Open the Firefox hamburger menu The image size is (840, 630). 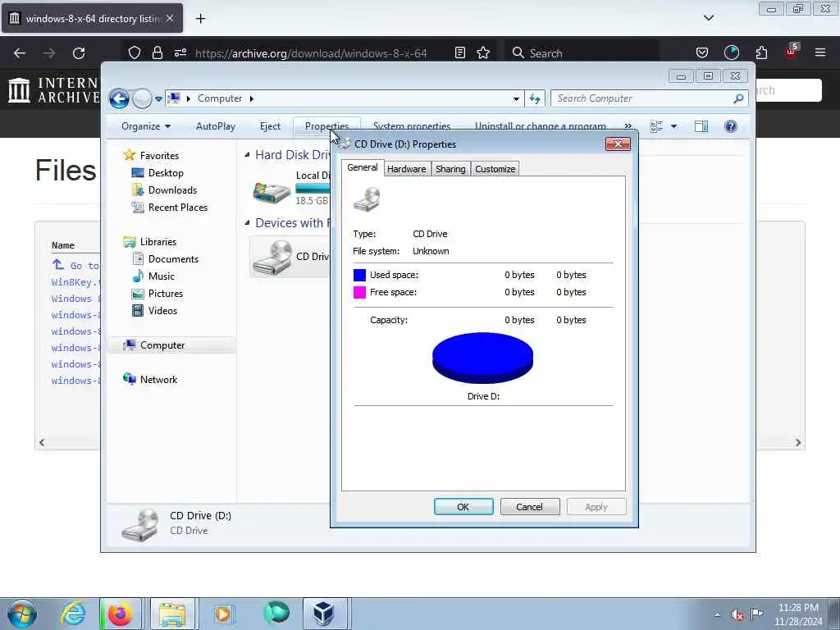coord(820,52)
